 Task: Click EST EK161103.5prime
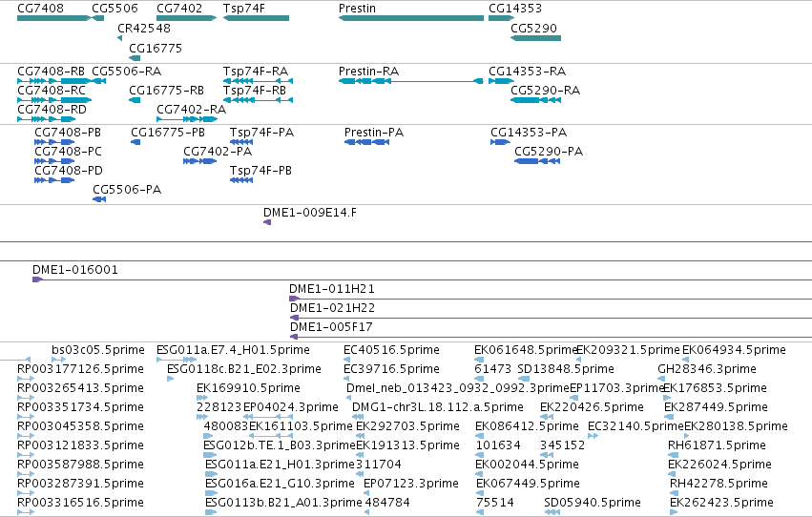click(x=301, y=427)
